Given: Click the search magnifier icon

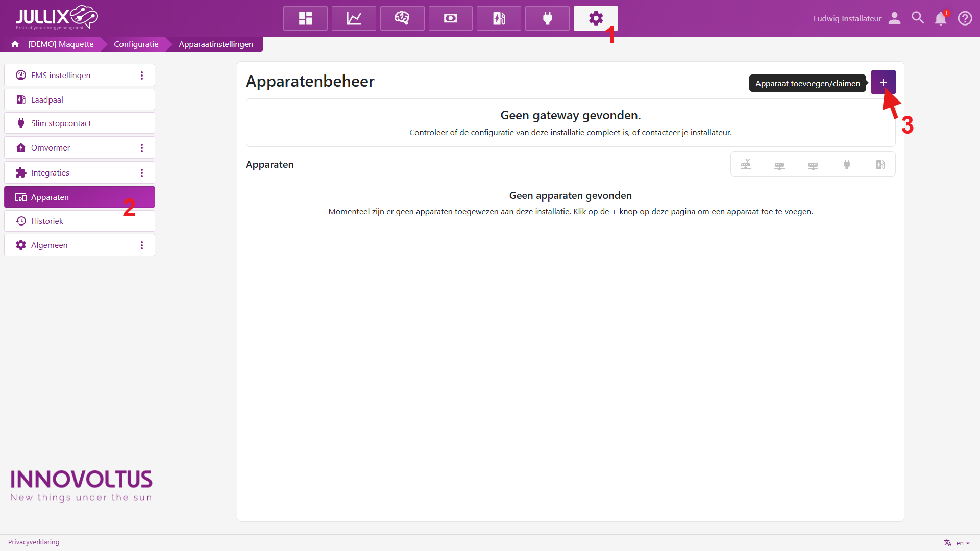Looking at the screenshot, I should pos(918,18).
